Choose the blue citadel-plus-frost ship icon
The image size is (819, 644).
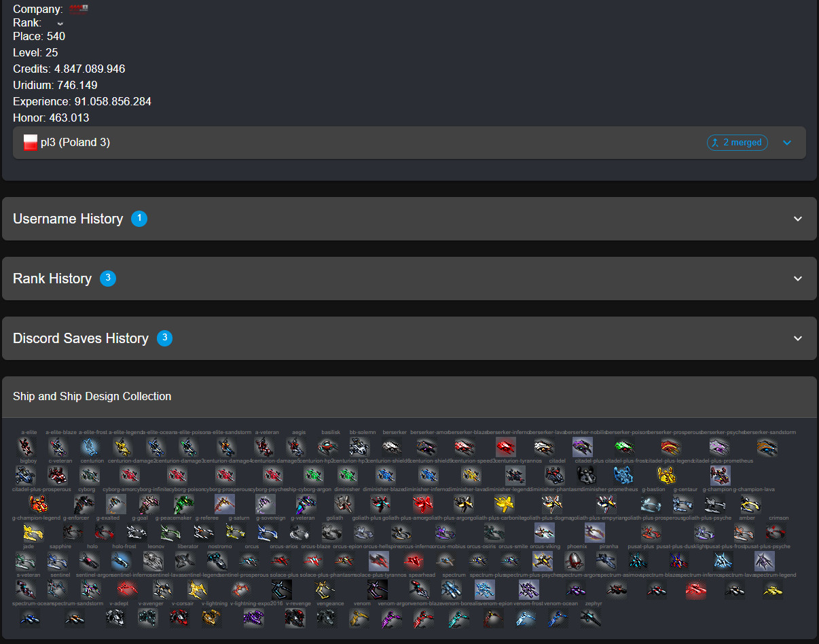623,475
